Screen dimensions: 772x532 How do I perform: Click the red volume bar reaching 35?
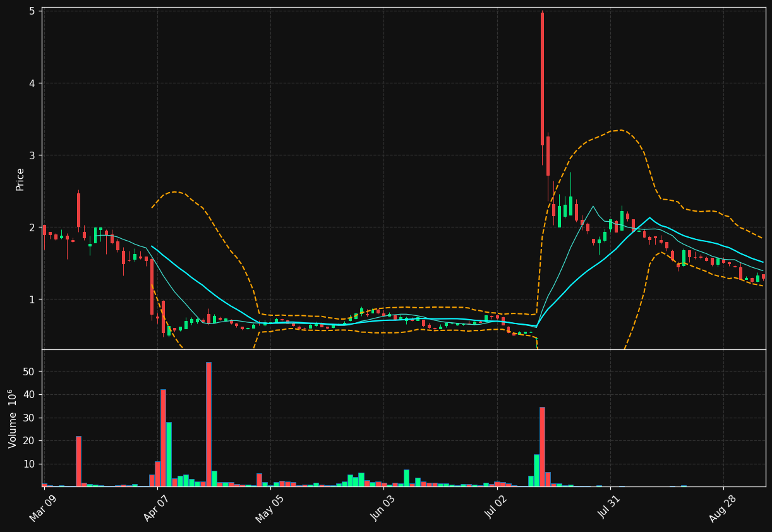(x=542, y=447)
